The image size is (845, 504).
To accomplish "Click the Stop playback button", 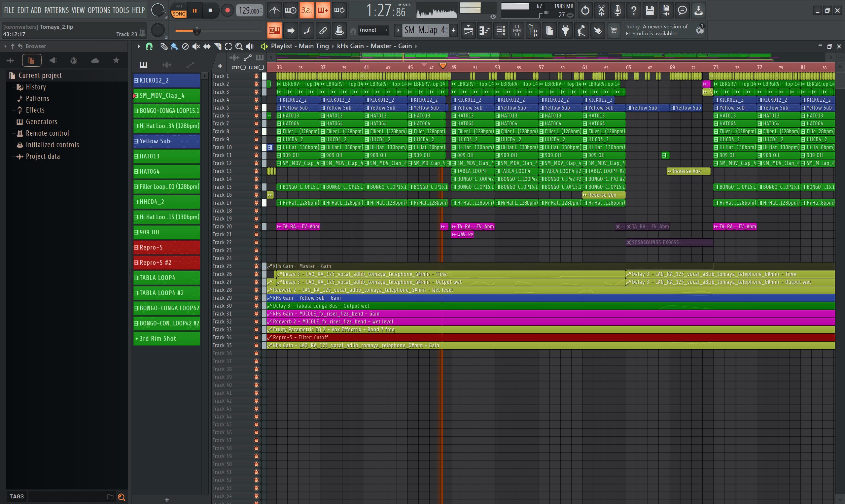I will [x=210, y=10].
